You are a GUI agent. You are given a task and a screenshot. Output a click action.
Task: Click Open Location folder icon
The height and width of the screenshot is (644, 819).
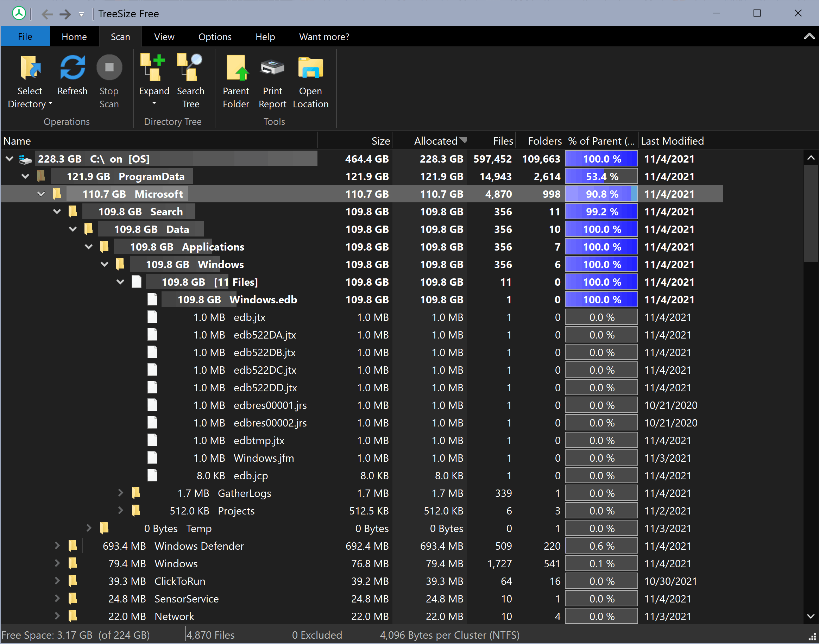310,68
